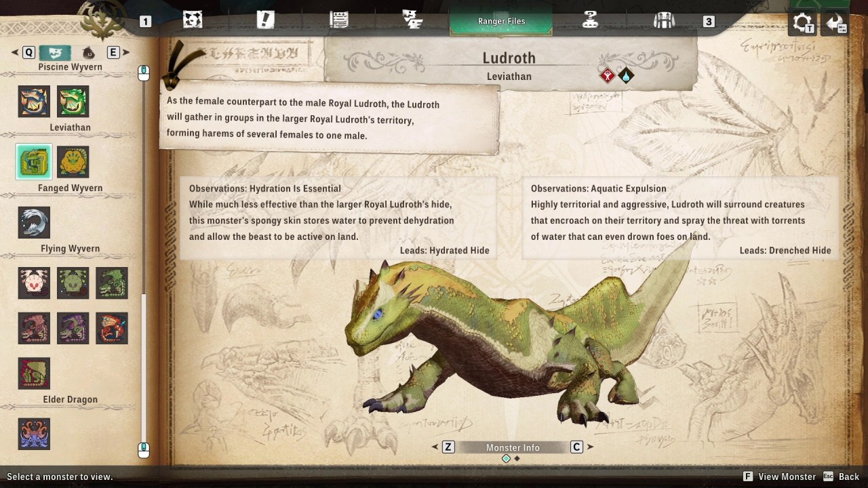Select the last Flying Wyvern icon with green wings
Image resolution: width=868 pixels, height=488 pixels.
[x=34, y=373]
